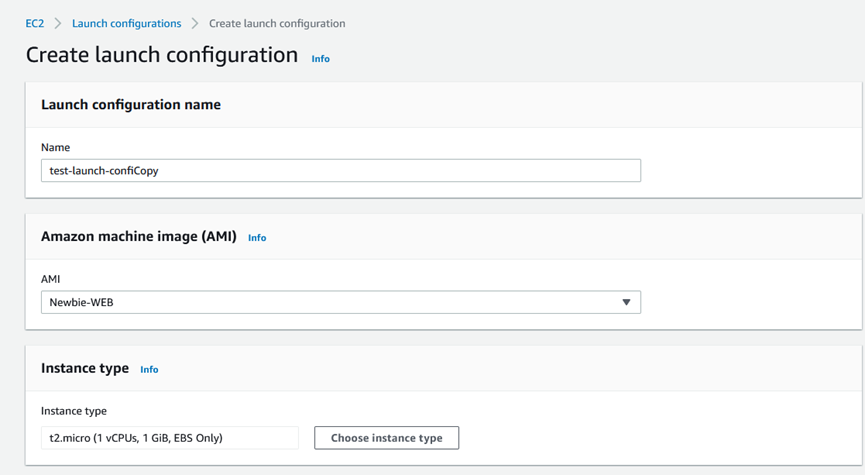
Task: Click the Name field label
Action: pos(55,147)
